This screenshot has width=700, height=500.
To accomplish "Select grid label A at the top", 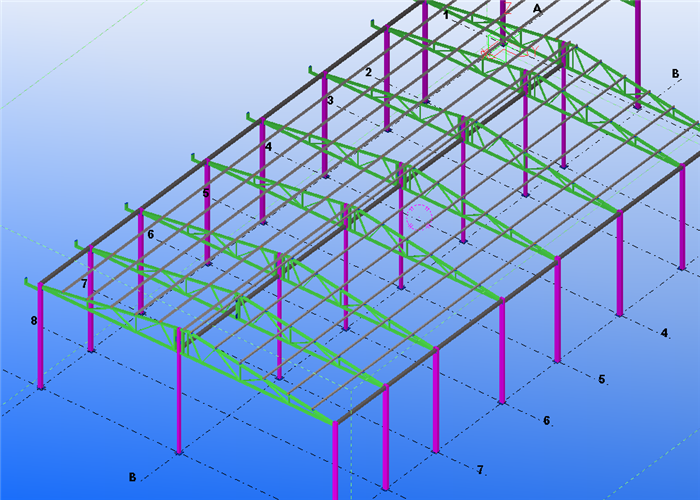I will pos(537,8).
